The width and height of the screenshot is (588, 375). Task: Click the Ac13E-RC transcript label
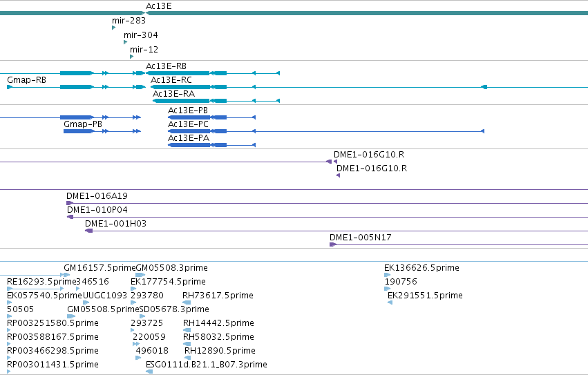pyautogui.click(x=171, y=80)
